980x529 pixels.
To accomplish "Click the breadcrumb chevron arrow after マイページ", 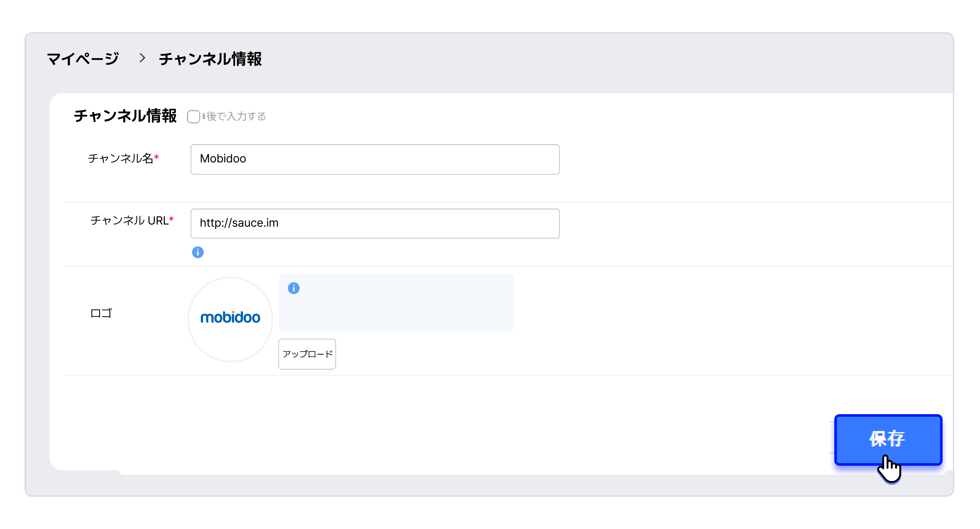I will tap(142, 58).
